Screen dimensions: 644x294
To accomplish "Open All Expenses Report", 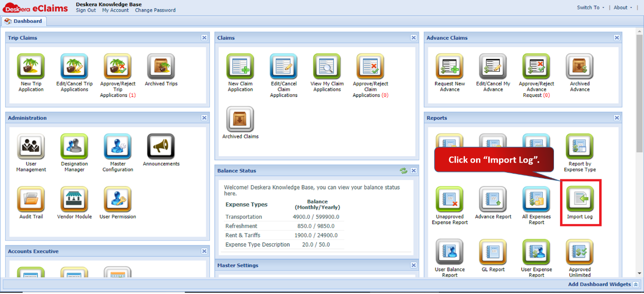I will (536, 199).
